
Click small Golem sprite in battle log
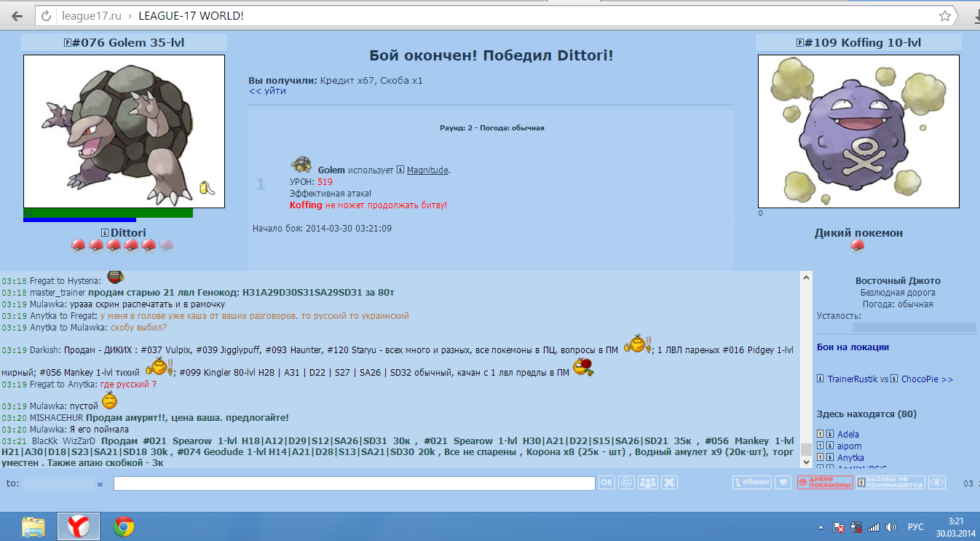pos(301,165)
